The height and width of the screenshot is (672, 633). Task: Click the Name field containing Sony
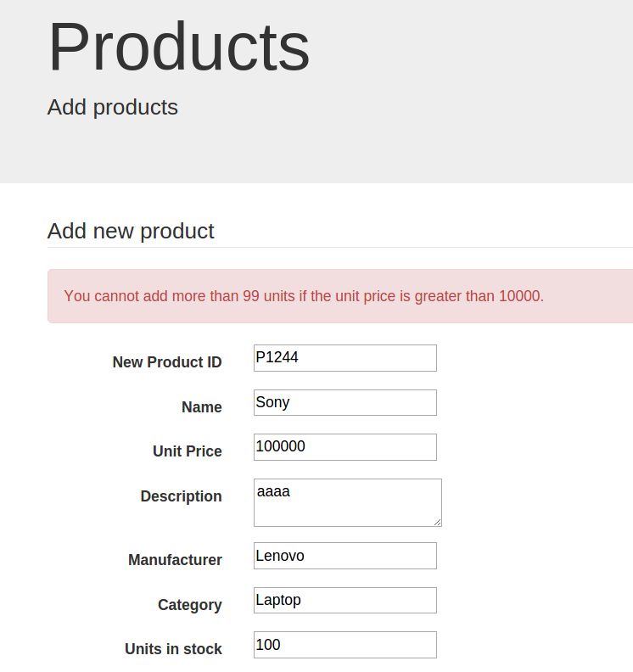coord(345,402)
